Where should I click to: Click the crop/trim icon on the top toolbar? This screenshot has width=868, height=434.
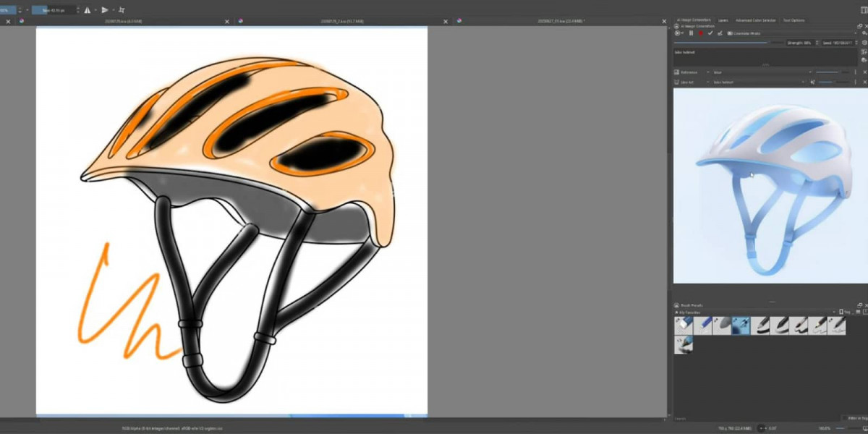pyautogui.click(x=123, y=10)
